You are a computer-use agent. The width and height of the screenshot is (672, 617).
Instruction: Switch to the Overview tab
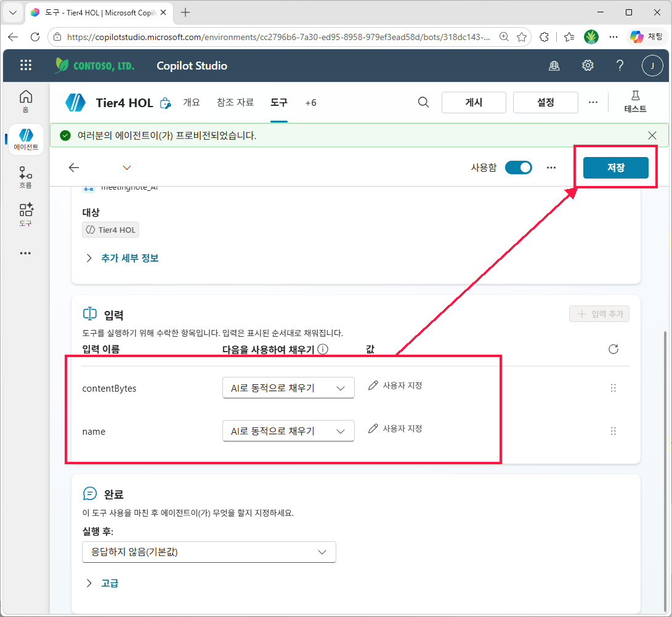[x=192, y=102]
